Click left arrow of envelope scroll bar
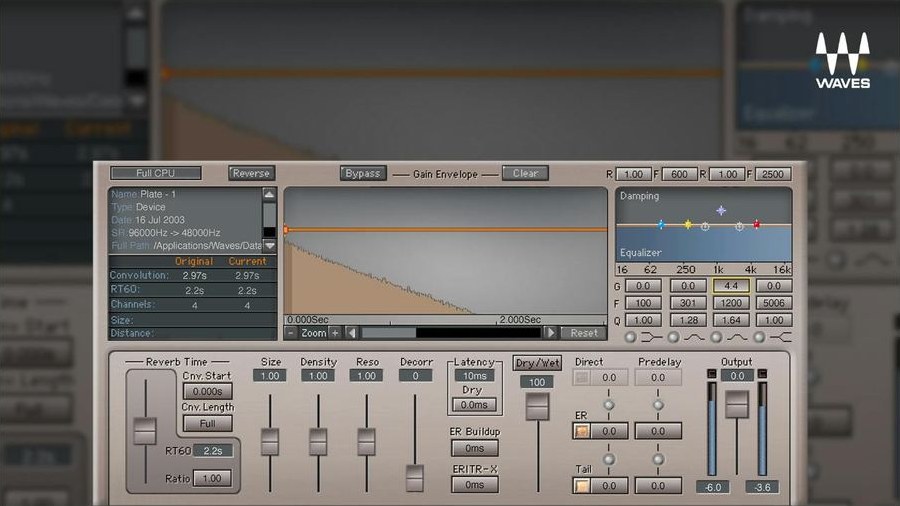Viewport: 900px width, 506px height. pos(352,333)
